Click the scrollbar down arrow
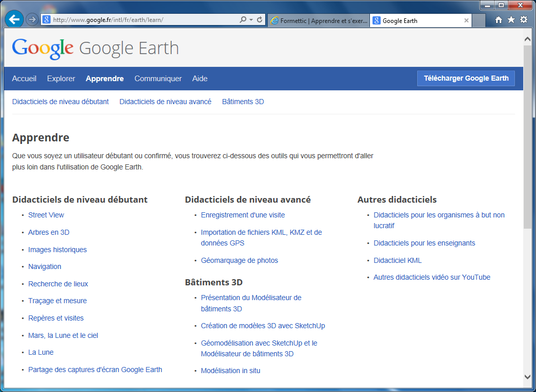The width and height of the screenshot is (536, 392). click(x=527, y=377)
